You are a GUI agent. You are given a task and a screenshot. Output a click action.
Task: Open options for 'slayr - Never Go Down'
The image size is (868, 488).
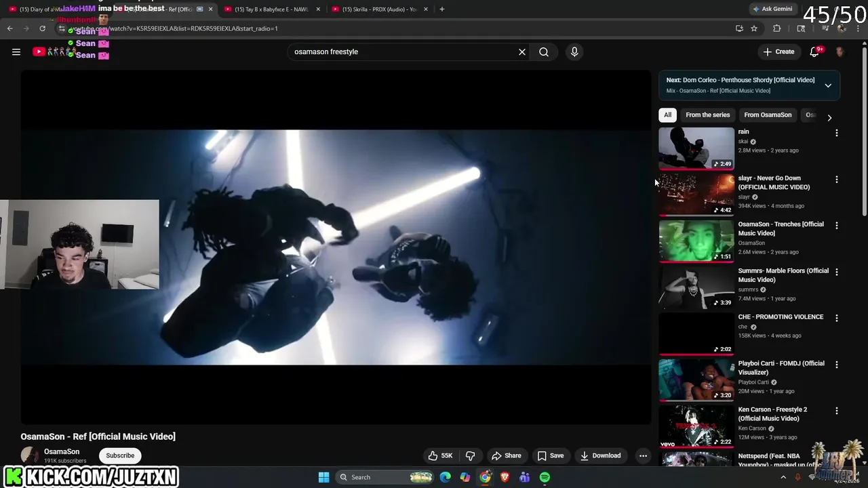pos(836,180)
